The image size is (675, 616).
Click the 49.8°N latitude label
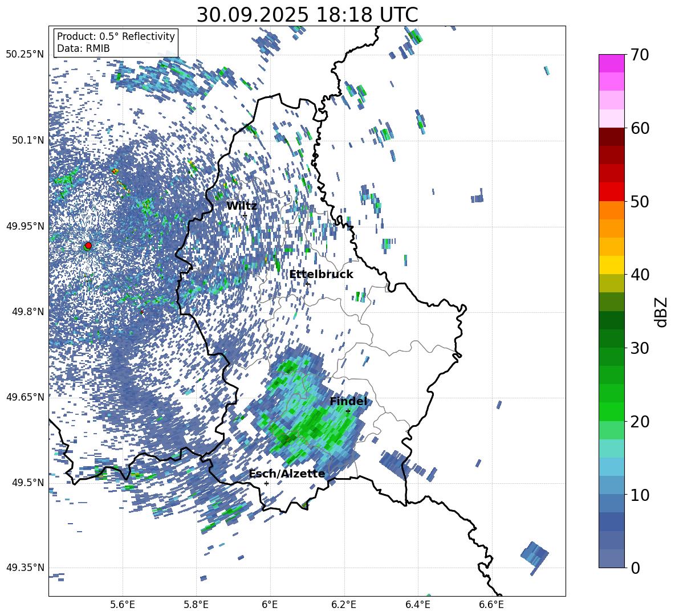(x=27, y=312)
